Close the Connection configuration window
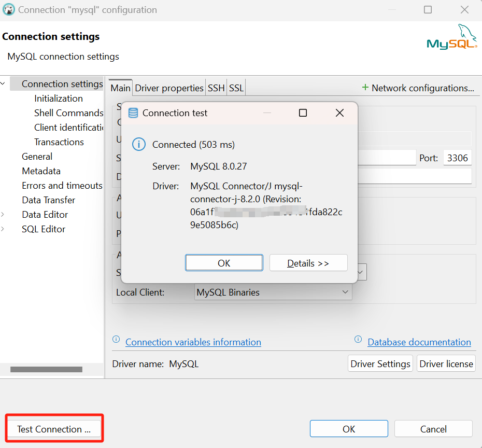482x448 pixels. [x=464, y=10]
